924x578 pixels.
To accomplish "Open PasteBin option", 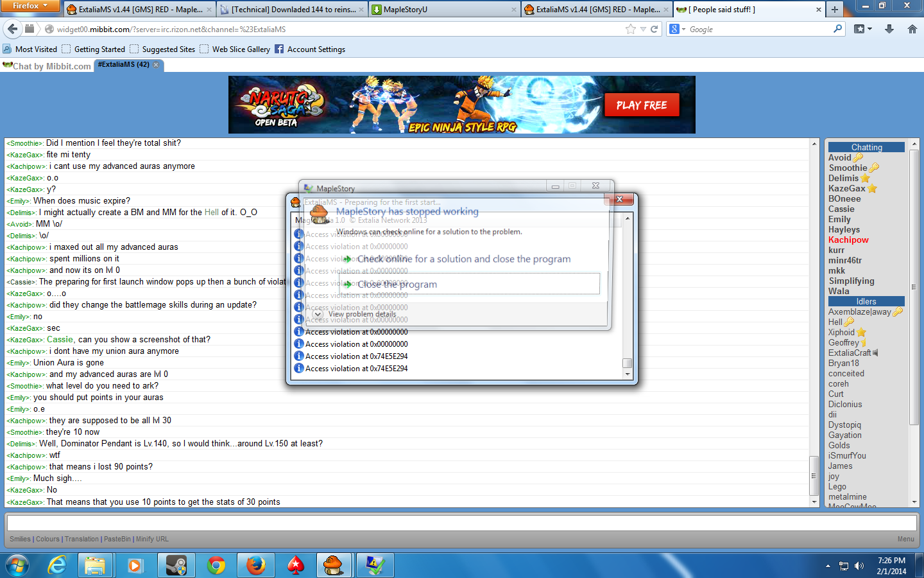I will 117,539.
